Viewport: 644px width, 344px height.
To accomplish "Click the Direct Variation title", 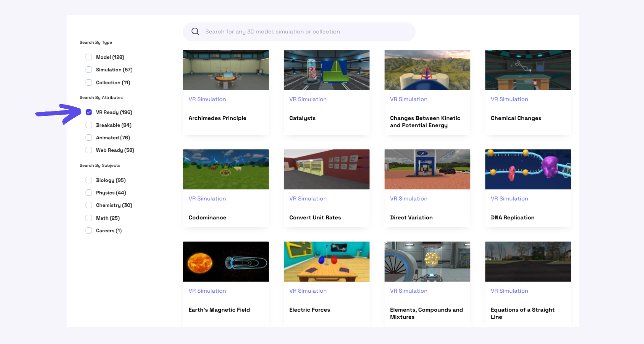I will coord(411,217).
